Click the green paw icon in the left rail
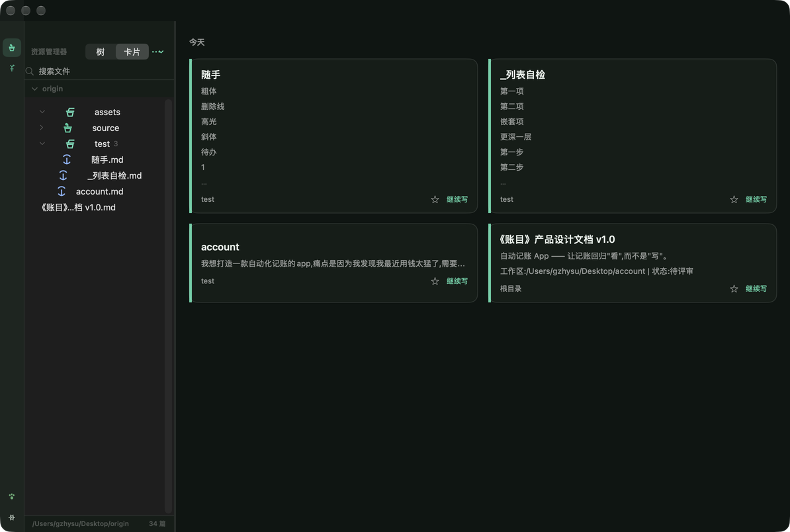Image resolution: width=790 pixels, height=532 pixels. pos(12,496)
